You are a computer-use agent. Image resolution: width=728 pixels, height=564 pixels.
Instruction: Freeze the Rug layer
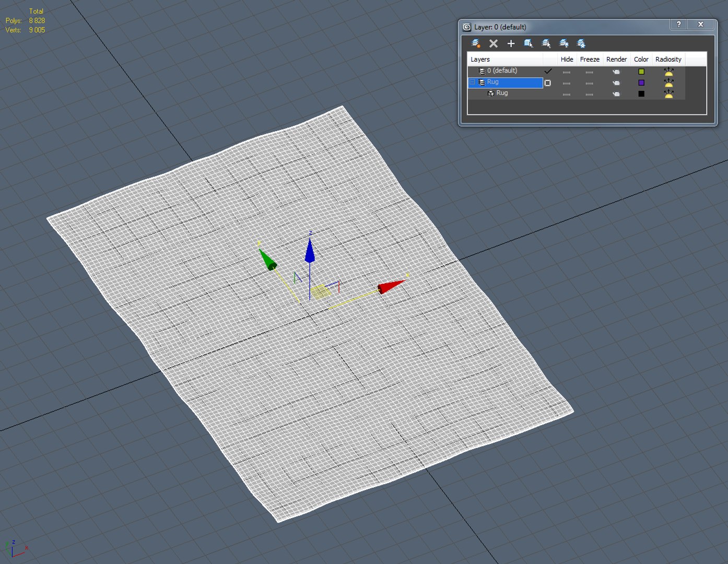click(x=589, y=83)
